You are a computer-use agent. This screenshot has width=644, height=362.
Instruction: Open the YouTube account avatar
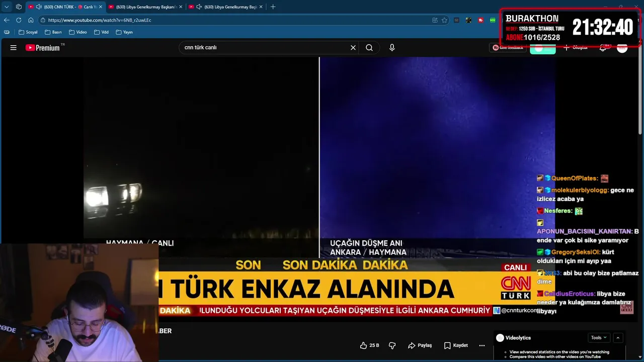622,48
